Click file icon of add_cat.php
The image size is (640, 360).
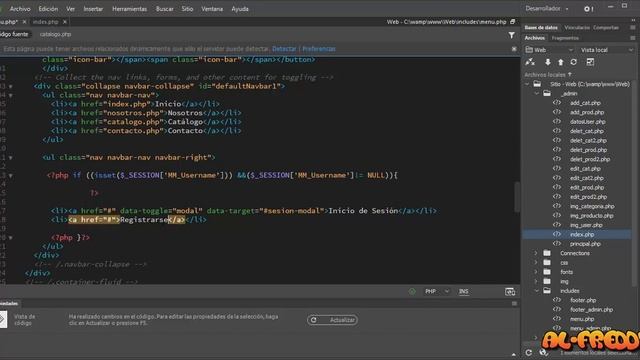(x=557, y=103)
